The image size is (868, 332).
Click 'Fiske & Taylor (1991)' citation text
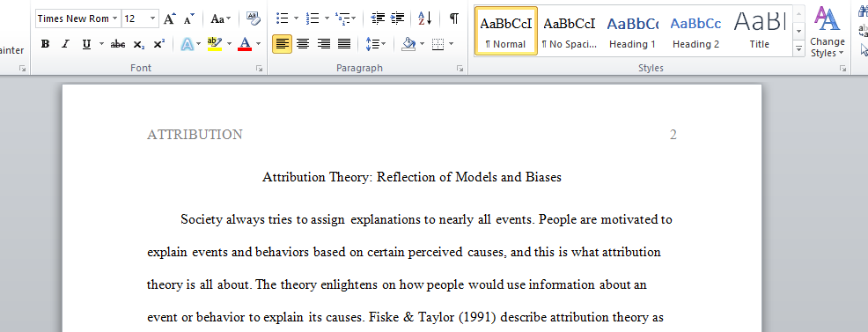(x=432, y=318)
